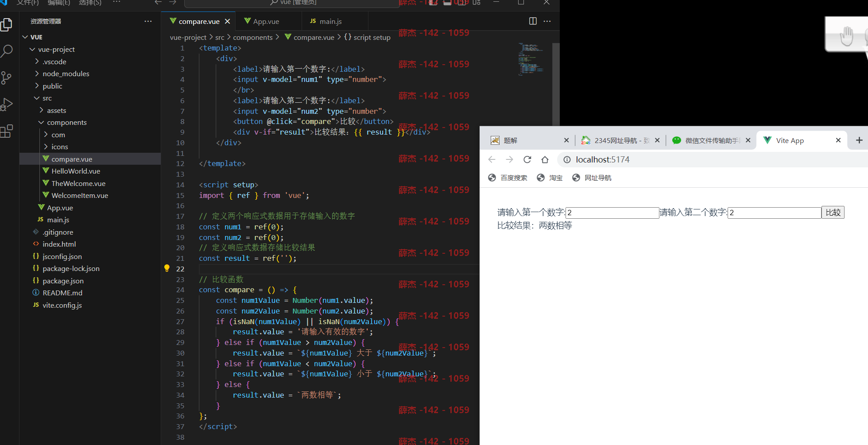Expand the public folder
868x445 pixels.
pyautogui.click(x=37, y=86)
